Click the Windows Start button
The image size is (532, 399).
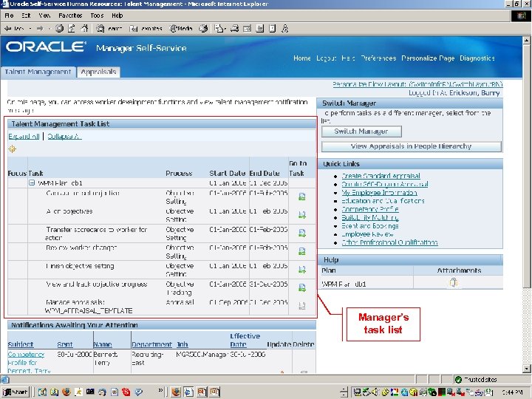(15, 392)
